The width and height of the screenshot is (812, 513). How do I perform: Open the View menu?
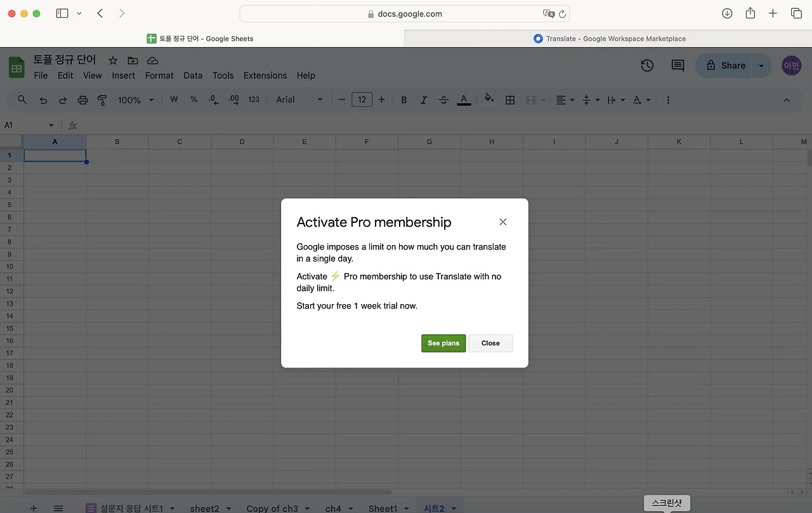pyautogui.click(x=92, y=75)
